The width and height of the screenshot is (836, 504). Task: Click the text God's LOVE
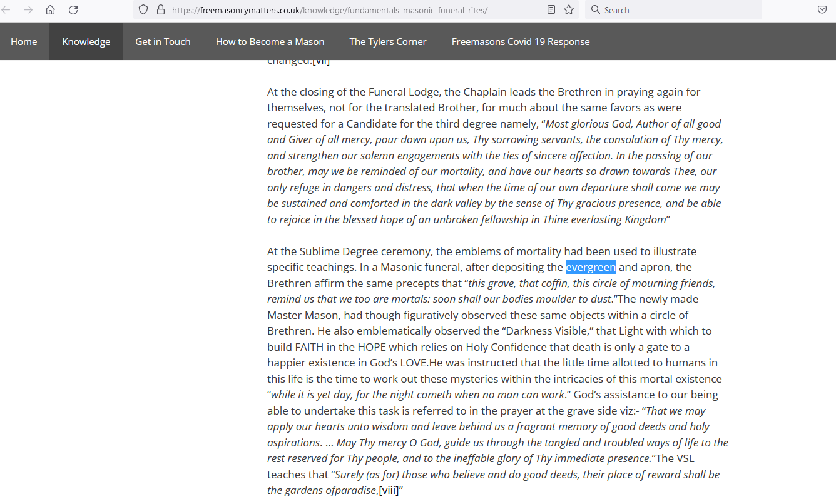coord(399,363)
